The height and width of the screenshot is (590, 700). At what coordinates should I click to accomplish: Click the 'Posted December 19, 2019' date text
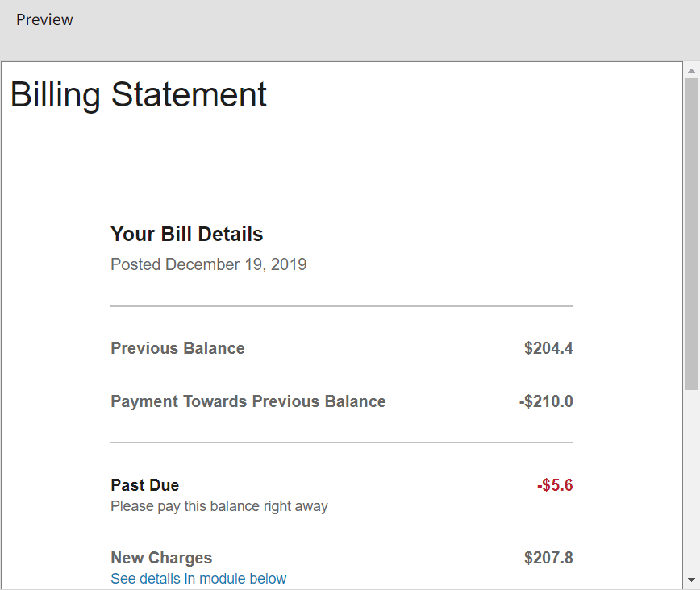pos(208,264)
